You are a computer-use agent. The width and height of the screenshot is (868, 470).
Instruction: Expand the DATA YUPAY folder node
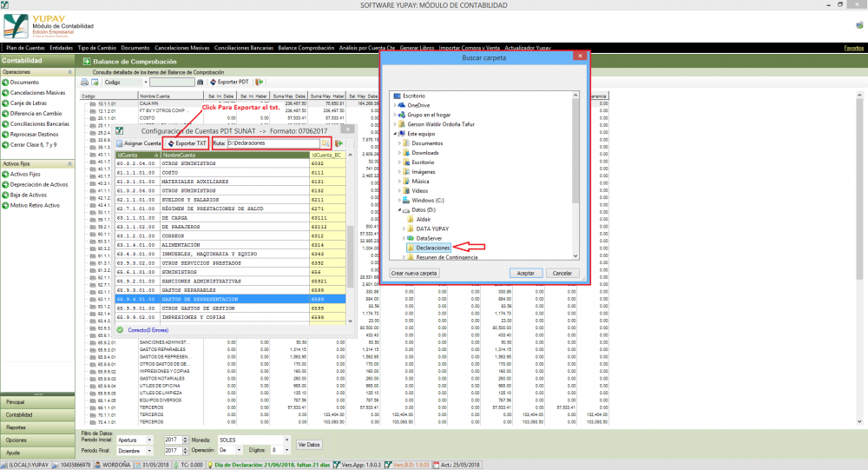tap(404, 228)
